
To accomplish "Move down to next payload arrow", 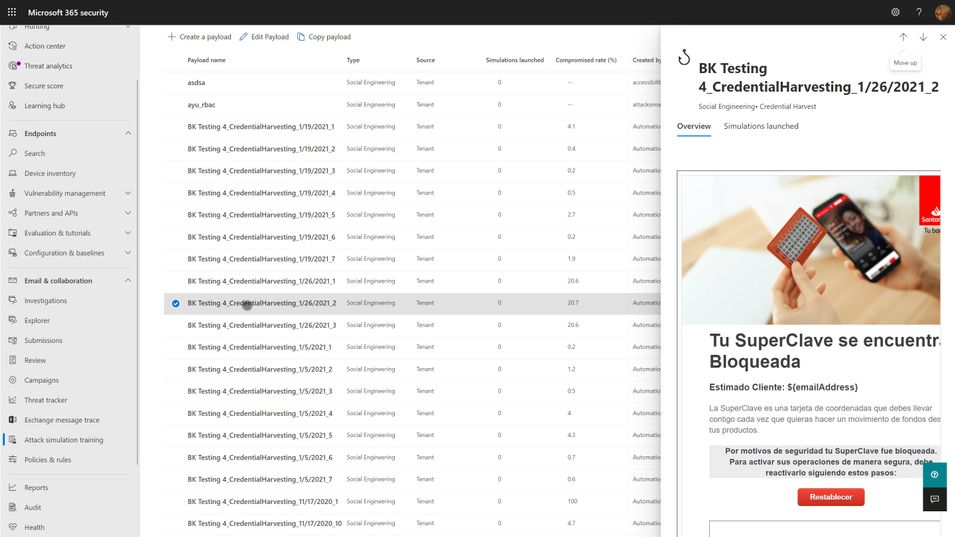I will pos(923,37).
